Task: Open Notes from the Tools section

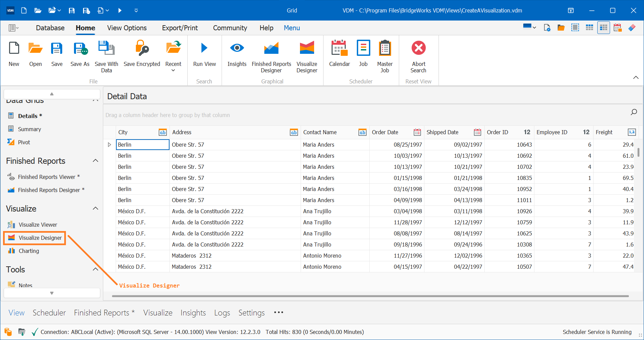Action: pos(25,285)
